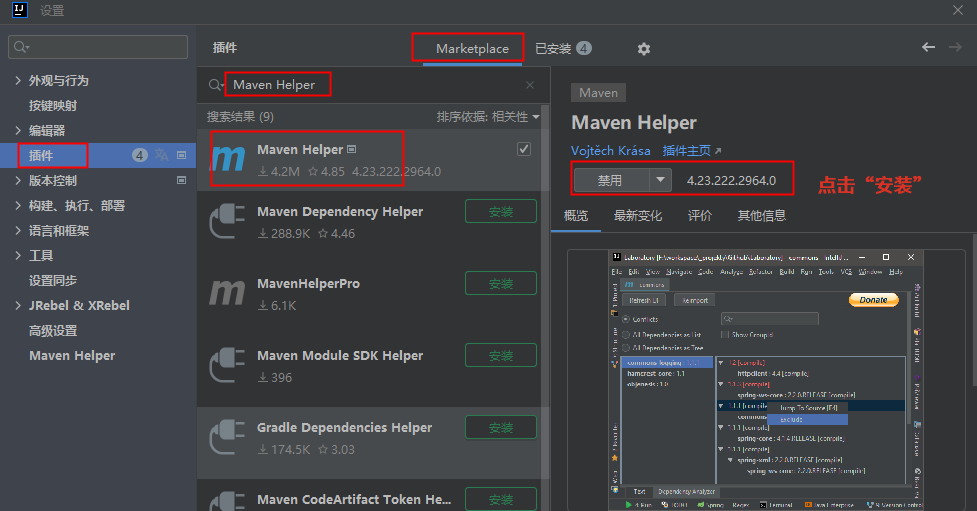Select Gradle Dependencies Helper result name
The image size is (977, 511).
pyautogui.click(x=345, y=427)
